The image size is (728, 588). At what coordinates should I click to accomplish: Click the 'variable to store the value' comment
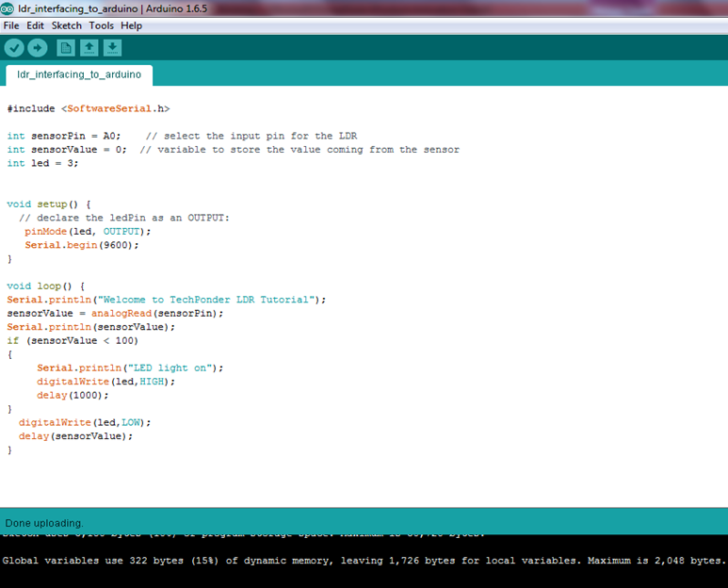(299, 150)
